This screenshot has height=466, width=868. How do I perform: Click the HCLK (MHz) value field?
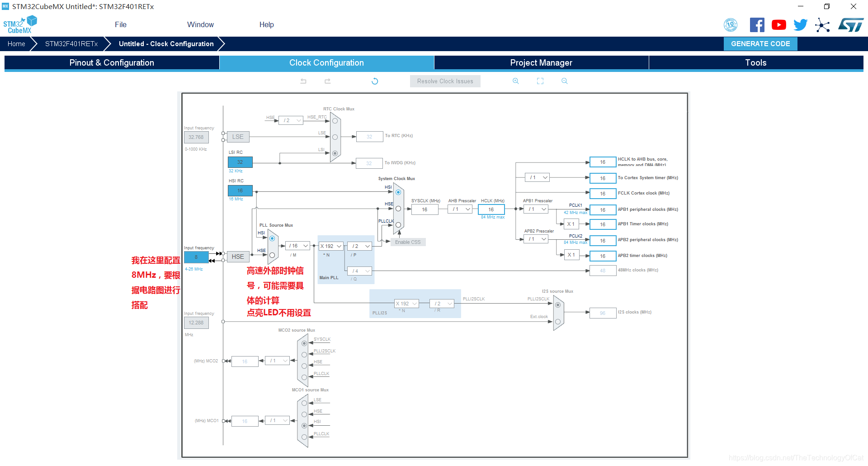point(491,209)
